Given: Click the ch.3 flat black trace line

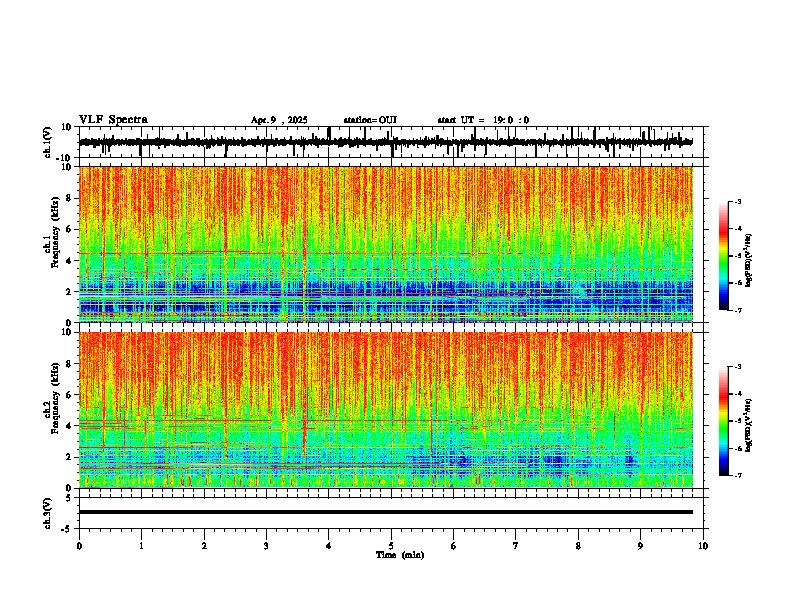Looking at the screenshot, I should click(386, 512).
